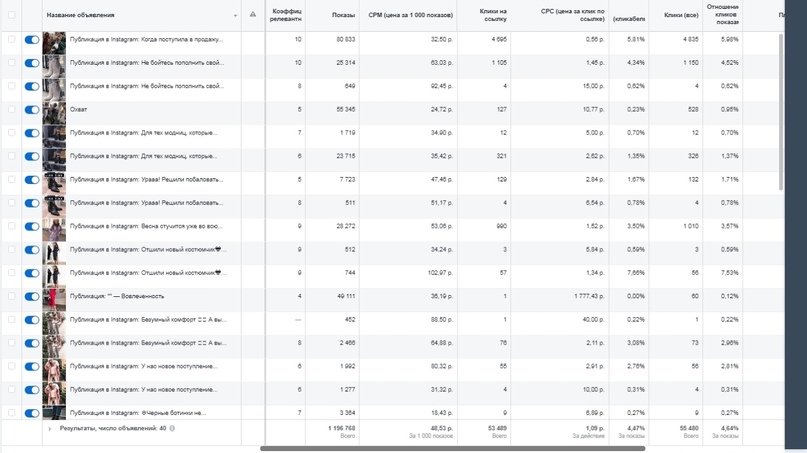Toggle off 'Весна стучится уже во всю' ad
Screen dimensions: 807x453
click(x=31, y=226)
